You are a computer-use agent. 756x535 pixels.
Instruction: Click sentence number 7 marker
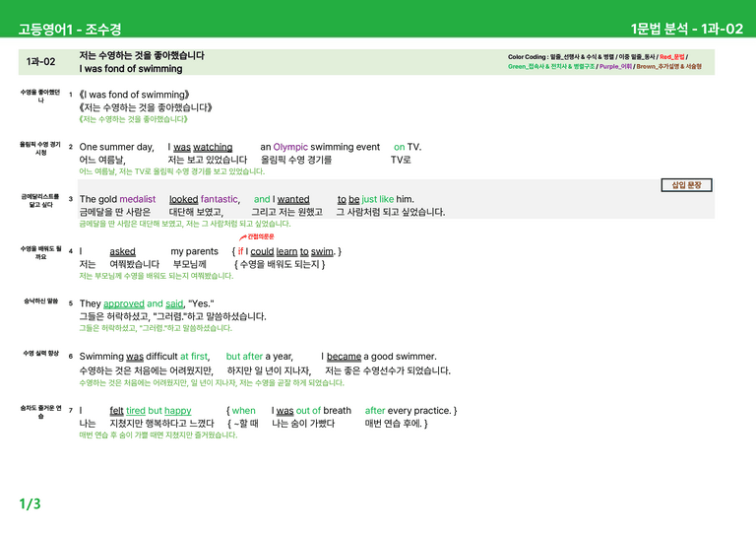(x=71, y=411)
